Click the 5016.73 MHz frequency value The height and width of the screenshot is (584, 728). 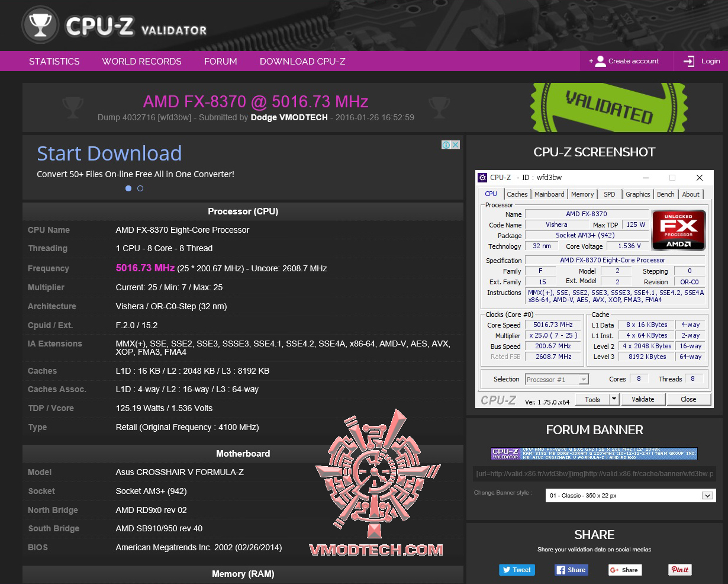coord(145,268)
